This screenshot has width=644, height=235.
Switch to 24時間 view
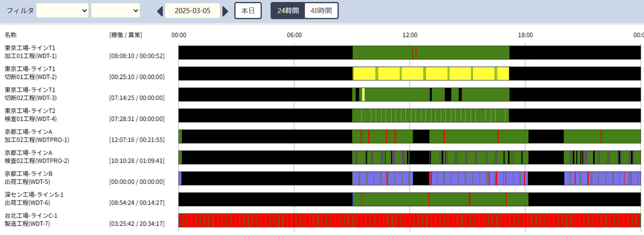pyautogui.click(x=288, y=11)
